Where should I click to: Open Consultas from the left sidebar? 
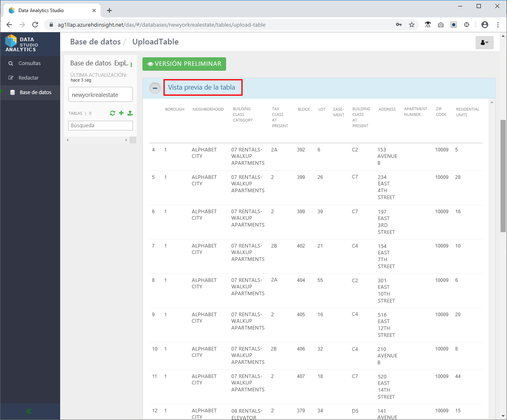point(30,63)
